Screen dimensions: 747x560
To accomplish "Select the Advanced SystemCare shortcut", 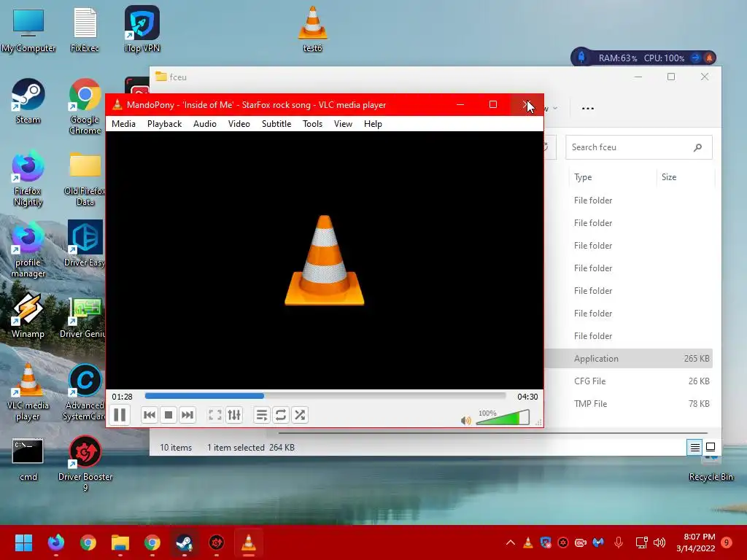I will [85, 392].
